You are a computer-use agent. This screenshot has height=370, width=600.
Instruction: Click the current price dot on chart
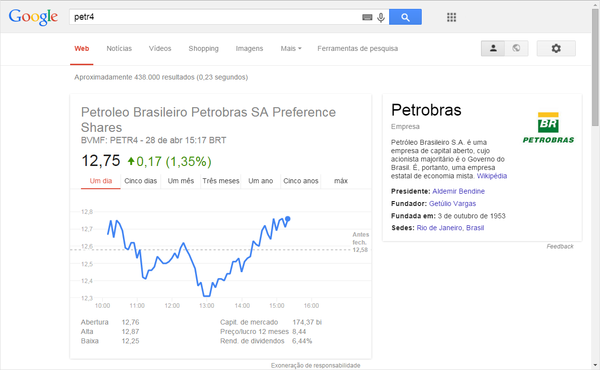click(x=288, y=219)
